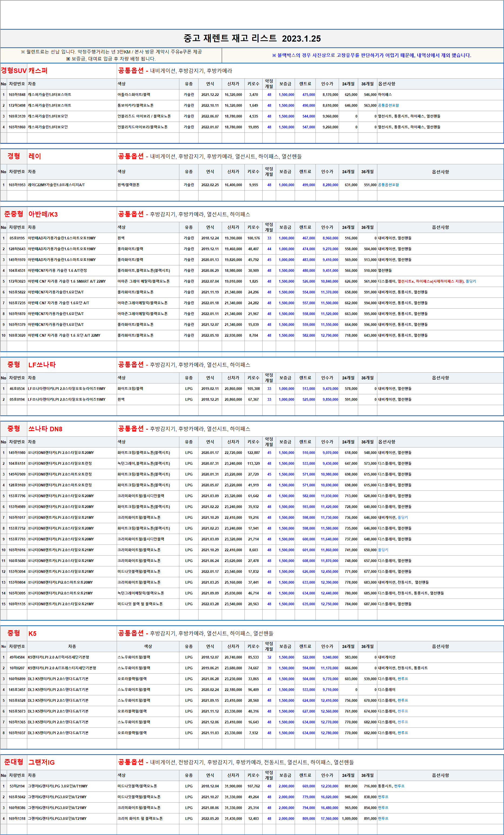Click 공통옵션포함 in the 레이 row
The image size is (504, 835).
click(388, 185)
